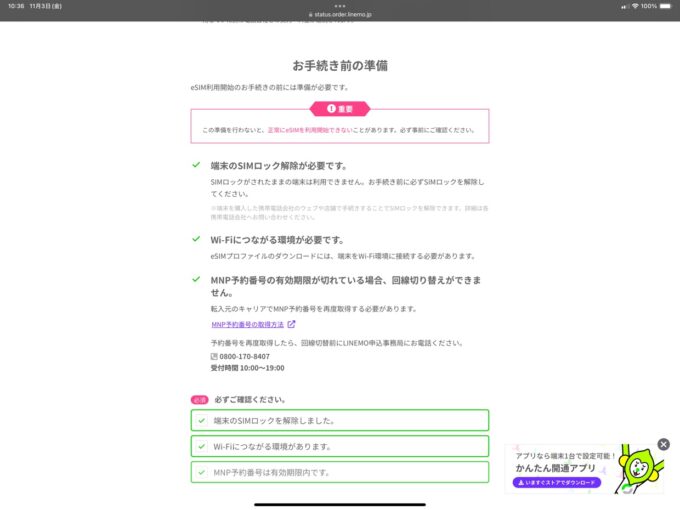
Task: Click the phone icon beside 0800 number
Action: [x=214, y=356]
